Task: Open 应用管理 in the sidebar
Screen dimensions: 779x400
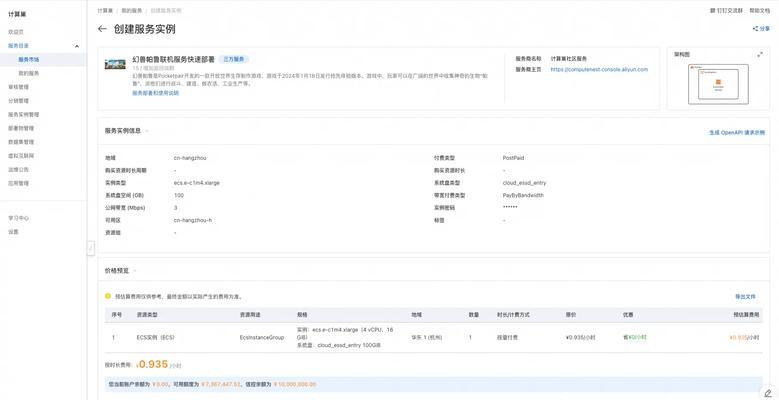Action: click(18, 183)
